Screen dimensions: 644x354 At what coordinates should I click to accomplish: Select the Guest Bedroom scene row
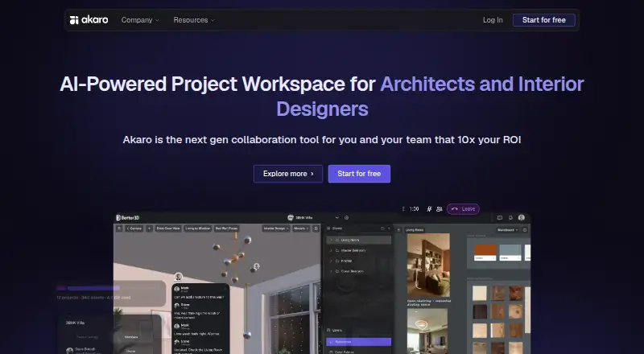(358, 271)
